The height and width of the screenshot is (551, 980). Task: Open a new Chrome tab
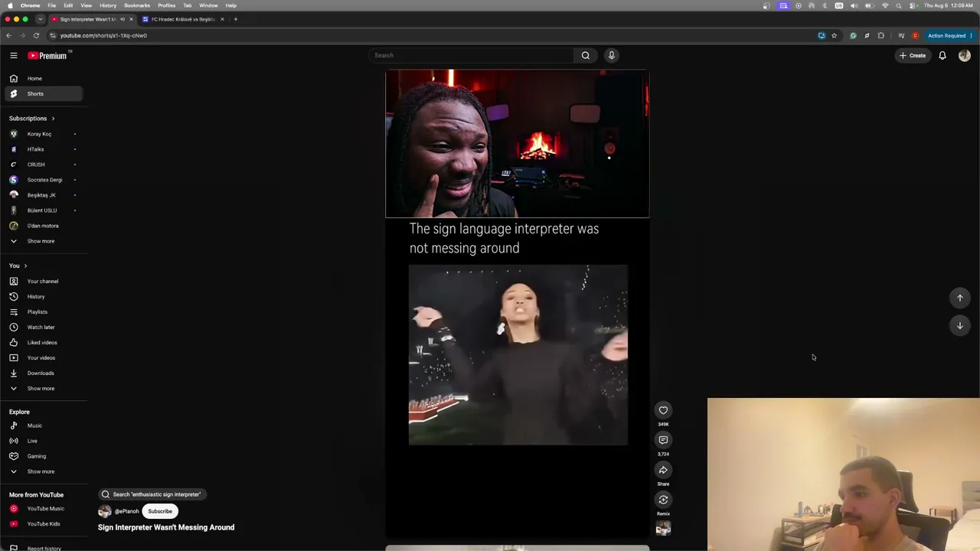(x=236, y=19)
